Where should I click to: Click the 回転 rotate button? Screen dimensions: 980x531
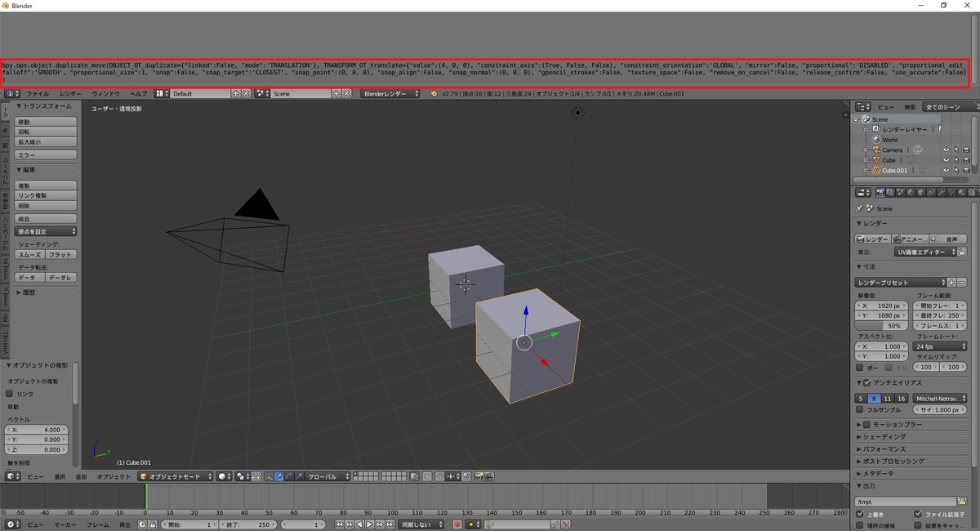tap(47, 132)
